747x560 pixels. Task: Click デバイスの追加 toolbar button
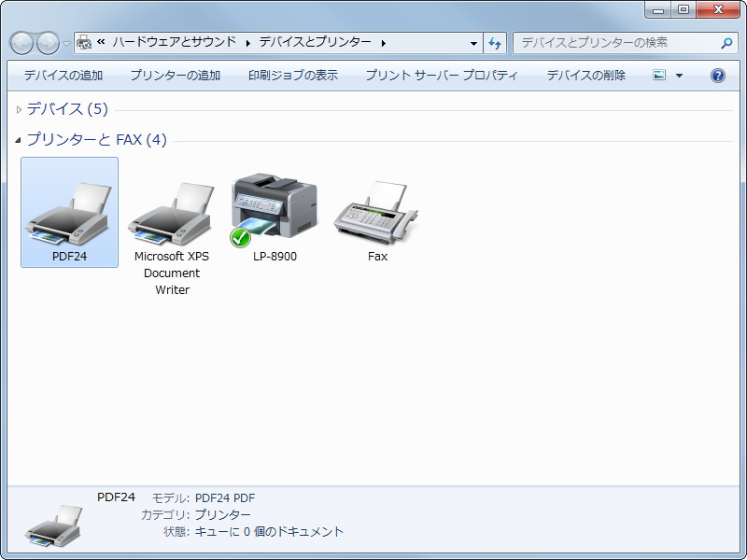(x=63, y=76)
